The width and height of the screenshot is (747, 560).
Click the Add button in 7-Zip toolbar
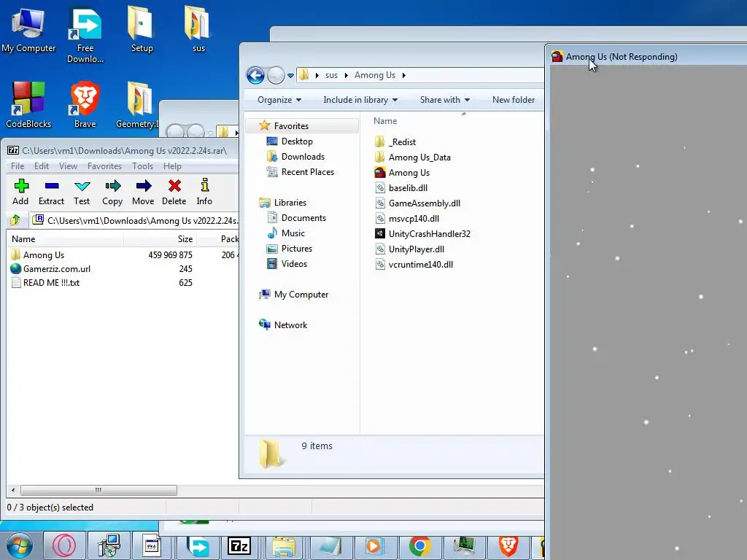21,192
